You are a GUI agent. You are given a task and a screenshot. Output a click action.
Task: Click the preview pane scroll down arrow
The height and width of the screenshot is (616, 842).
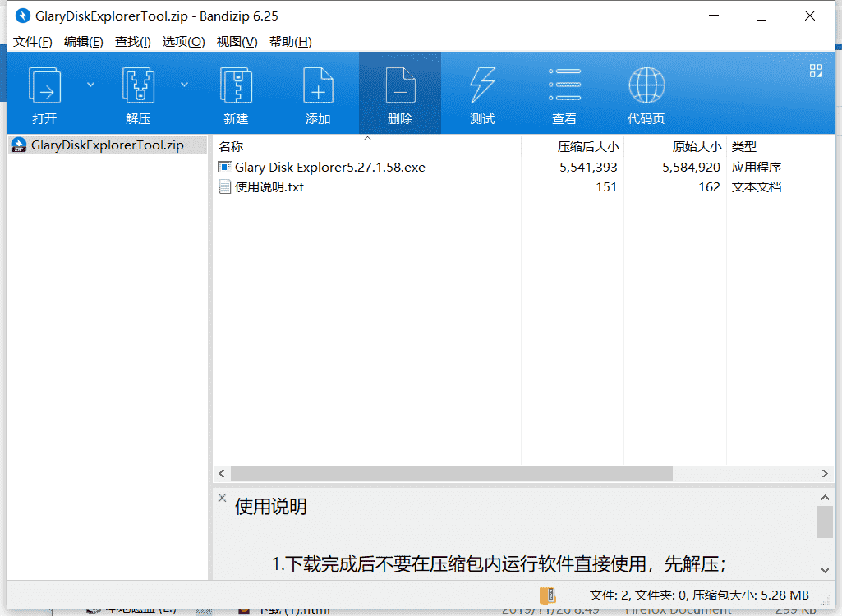pyautogui.click(x=825, y=570)
